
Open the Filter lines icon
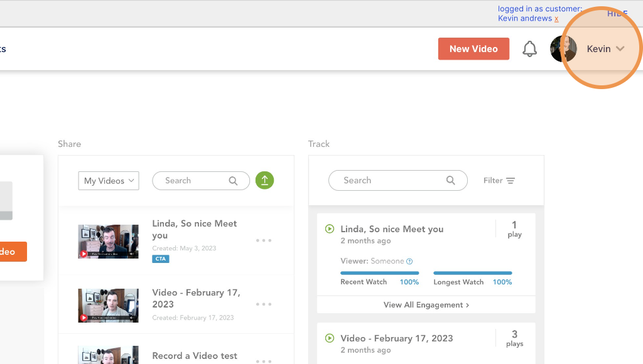pyautogui.click(x=510, y=181)
